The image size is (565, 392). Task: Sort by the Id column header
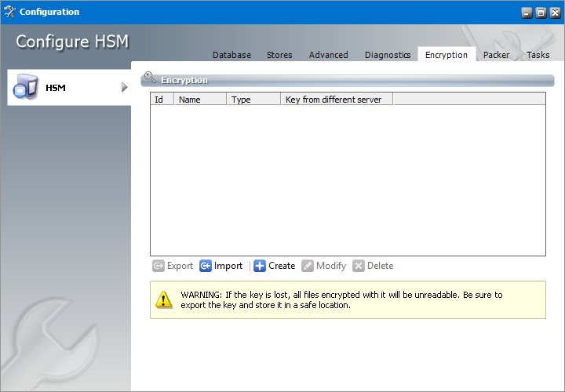click(162, 99)
